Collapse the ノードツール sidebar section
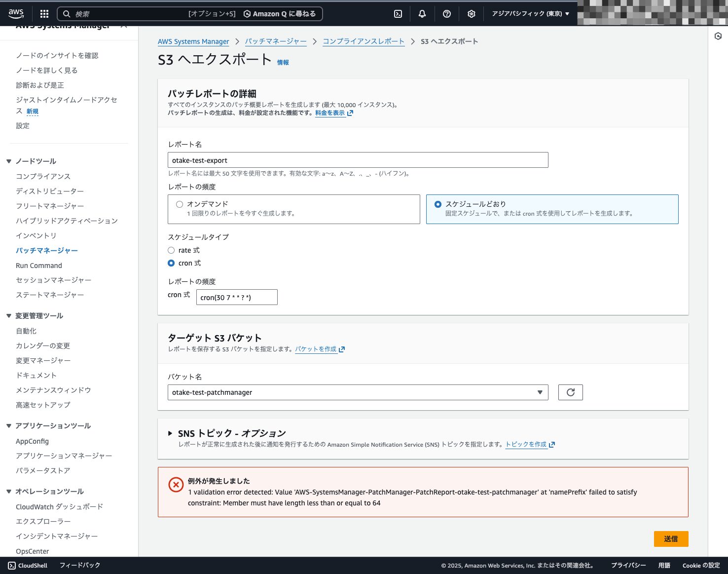This screenshot has height=574, width=728. coord(9,161)
